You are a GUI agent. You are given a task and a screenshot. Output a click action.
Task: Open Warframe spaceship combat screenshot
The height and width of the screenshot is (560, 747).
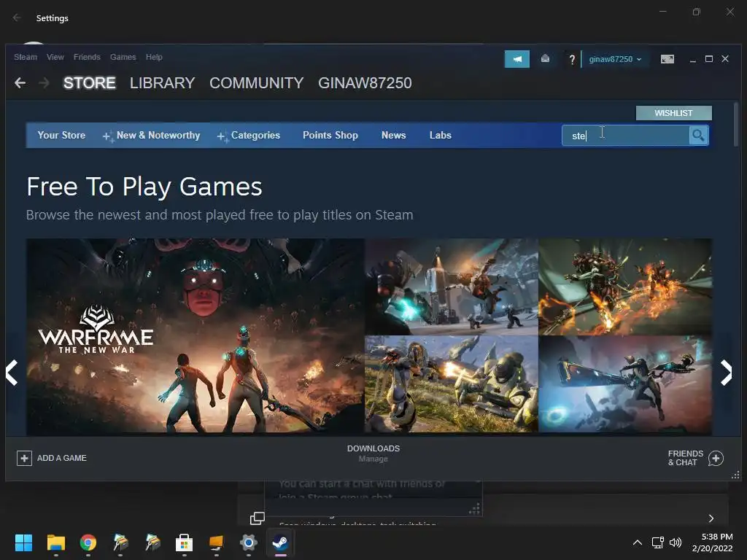[x=451, y=287]
